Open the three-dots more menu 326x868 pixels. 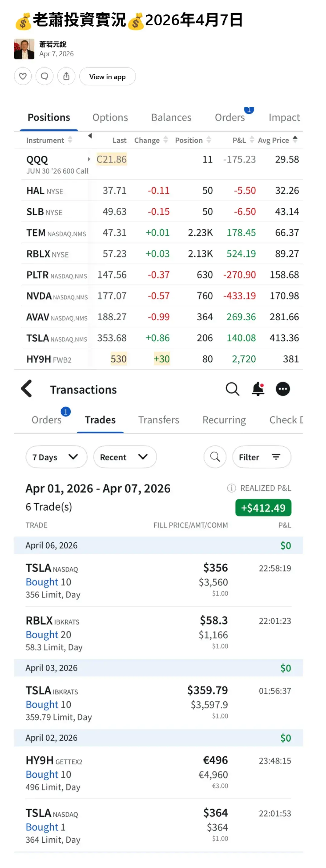tap(283, 389)
